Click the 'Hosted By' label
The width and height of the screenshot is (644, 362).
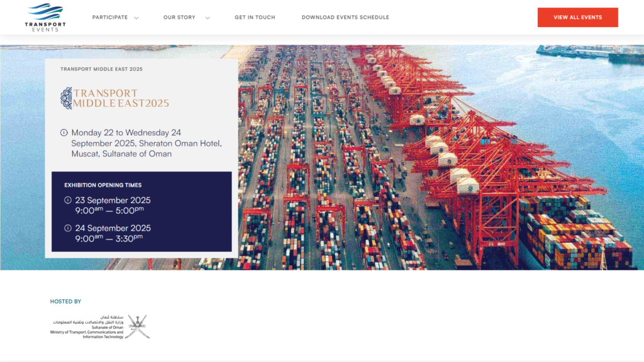point(65,301)
